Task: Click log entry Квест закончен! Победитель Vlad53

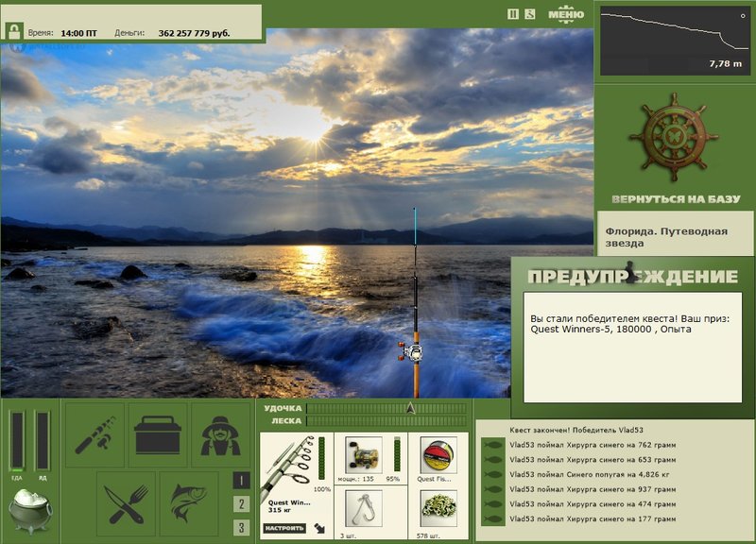Action: (576, 430)
